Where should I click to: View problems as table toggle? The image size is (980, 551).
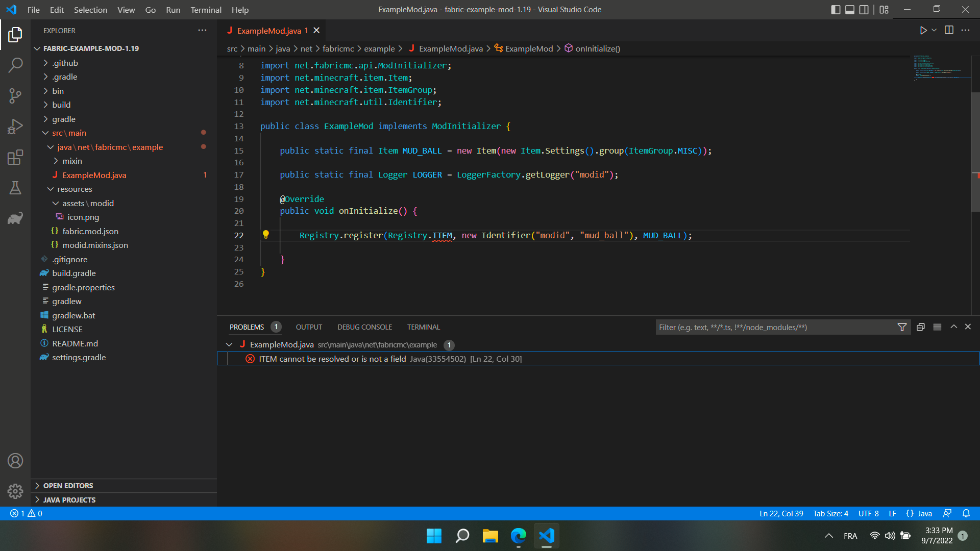point(937,327)
